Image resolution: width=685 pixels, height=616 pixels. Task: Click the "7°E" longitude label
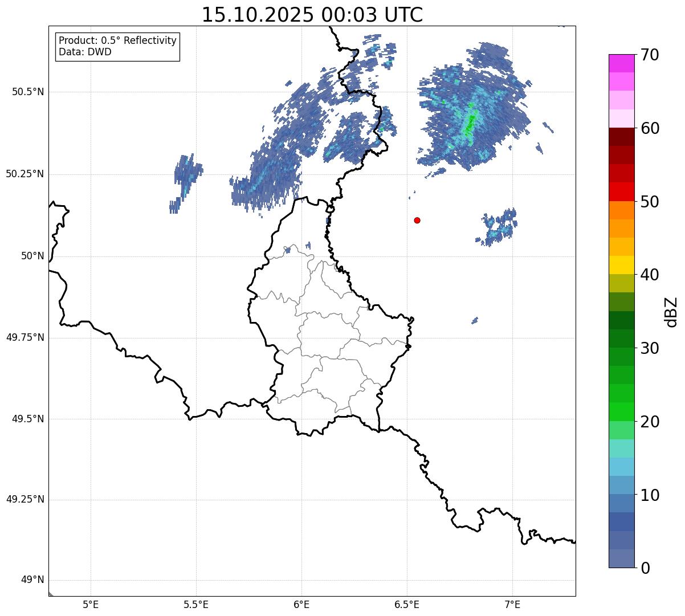click(x=512, y=605)
